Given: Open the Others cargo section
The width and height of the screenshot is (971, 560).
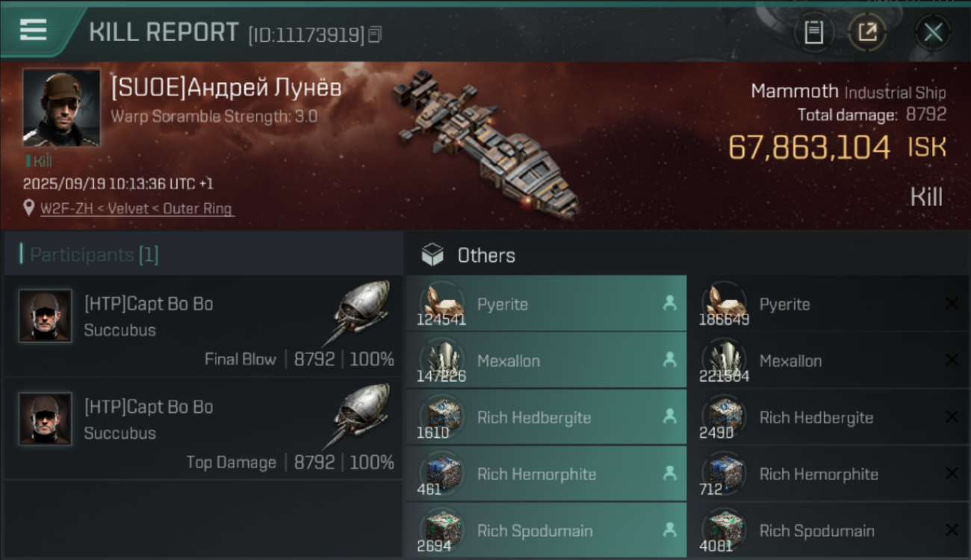Looking at the screenshot, I should [x=485, y=255].
